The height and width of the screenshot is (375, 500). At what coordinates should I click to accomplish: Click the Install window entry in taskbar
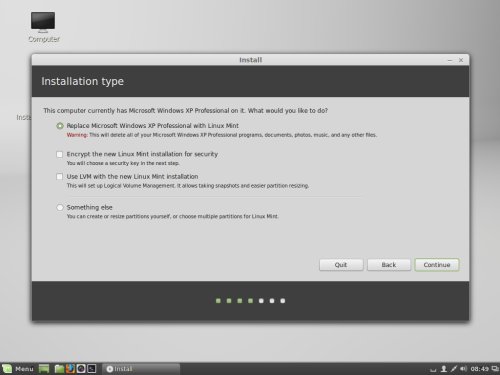[141, 369]
